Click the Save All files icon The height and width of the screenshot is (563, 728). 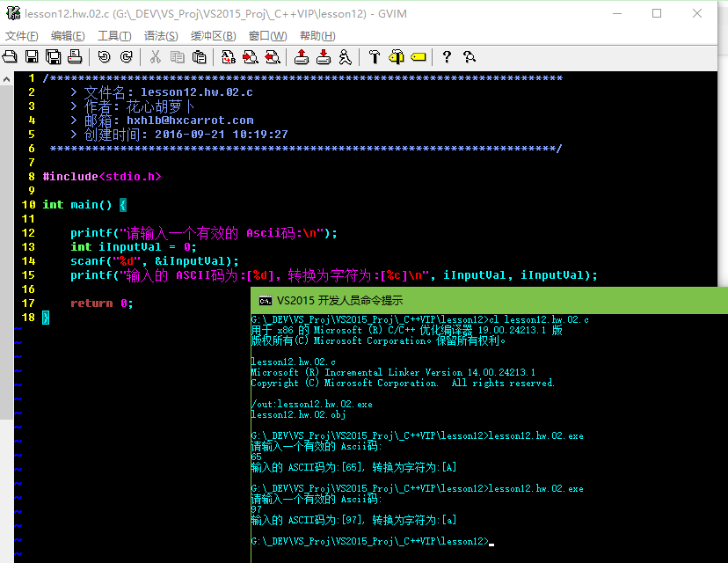coord(53,57)
